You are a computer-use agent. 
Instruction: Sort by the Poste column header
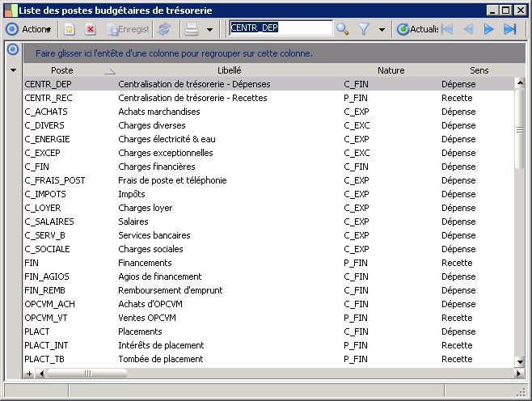[61, 70]
